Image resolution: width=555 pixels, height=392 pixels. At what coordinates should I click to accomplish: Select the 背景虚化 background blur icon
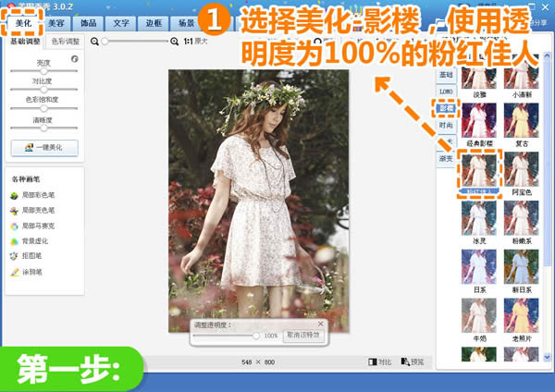pyautogui.click(x=14, y=241)
